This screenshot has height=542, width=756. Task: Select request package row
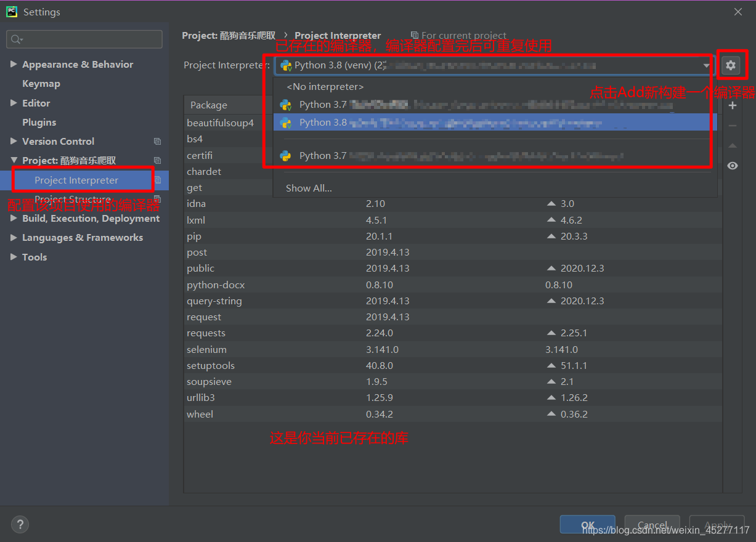[x=453, y=317]
